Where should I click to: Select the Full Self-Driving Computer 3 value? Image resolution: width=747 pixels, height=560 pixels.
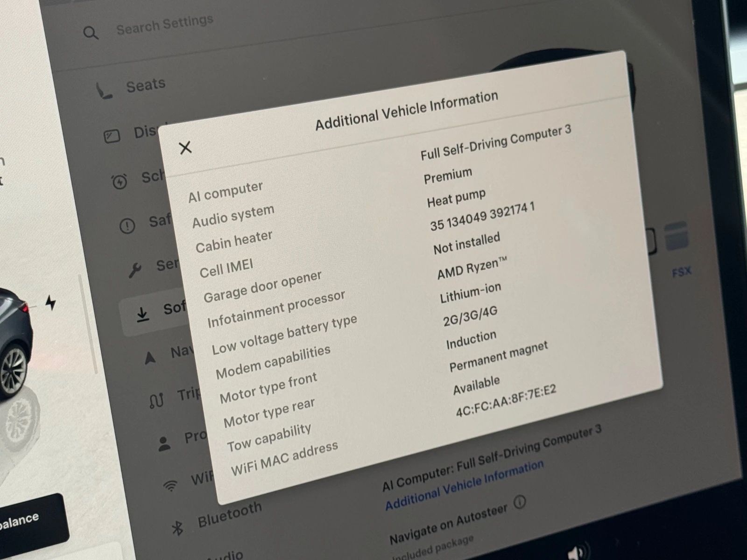point(495,143)
